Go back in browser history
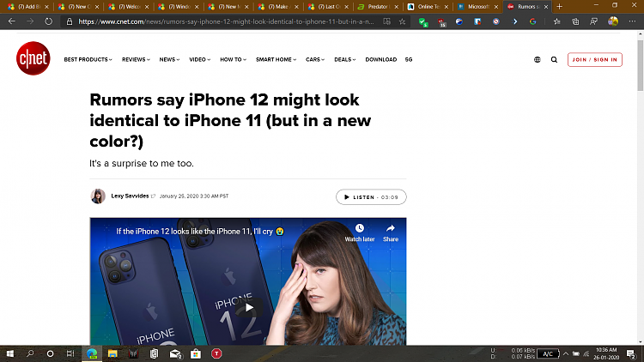This screenshot has height=362, width=644. pyautogui.click(x=11, y=21)
